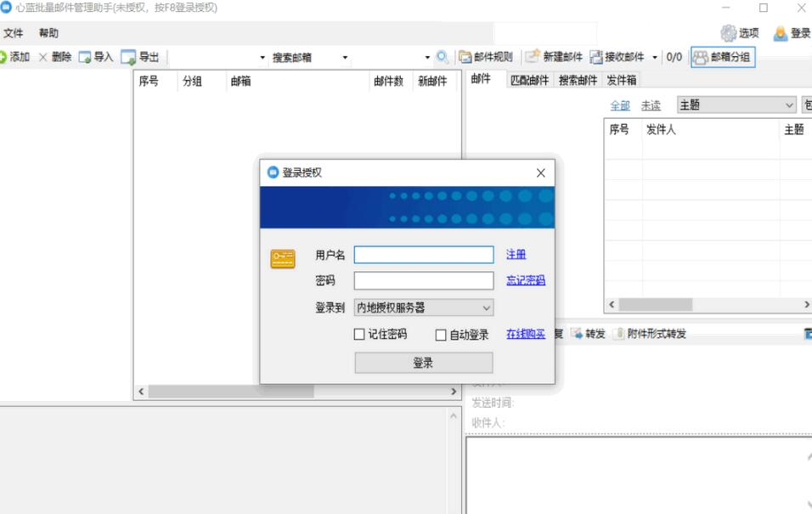
Task: Open the Help (帮助) menu
Action: point(48,33)
